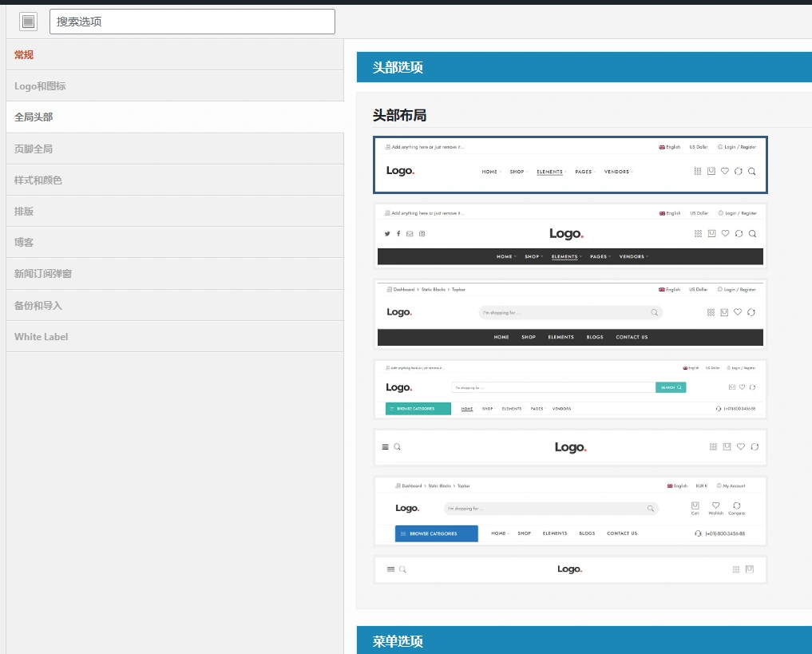Screen dimensions: 812x654
Task: Click the panel icon at the top-left corner
Action: 28,22
